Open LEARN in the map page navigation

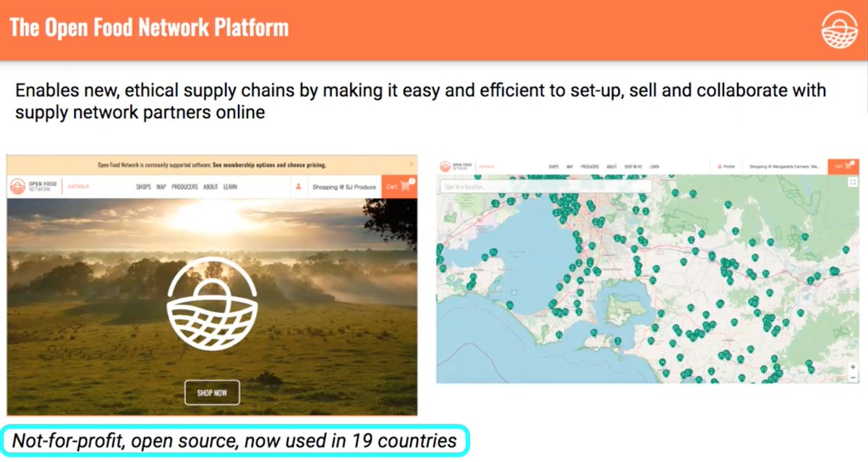click(654, 166)
